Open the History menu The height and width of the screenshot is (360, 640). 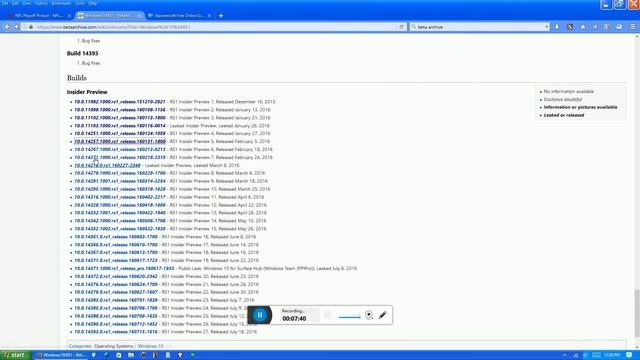click(41, 3)
